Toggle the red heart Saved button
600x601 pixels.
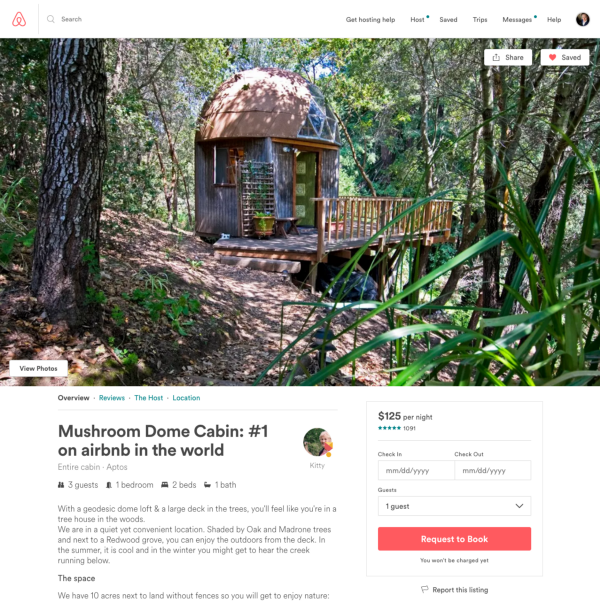[565, 57]
